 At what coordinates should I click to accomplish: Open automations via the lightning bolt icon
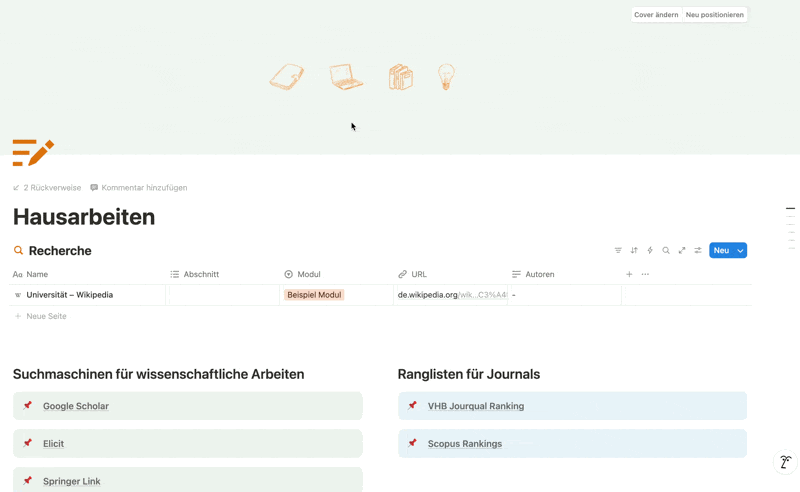650,251
